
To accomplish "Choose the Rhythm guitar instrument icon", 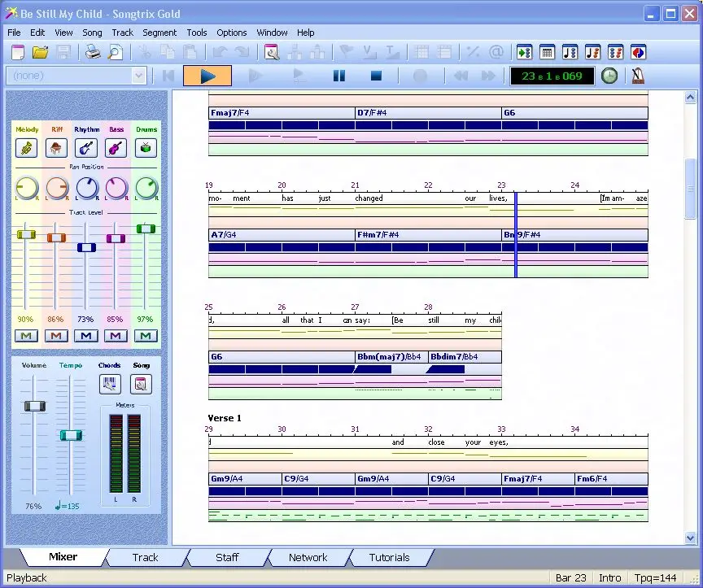I will click(x=86, y=148).
